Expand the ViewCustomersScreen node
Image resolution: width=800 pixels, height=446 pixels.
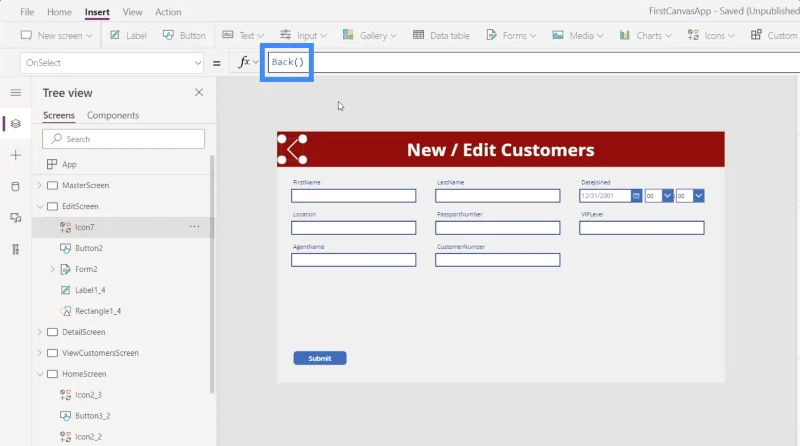[x=40, y=353]
